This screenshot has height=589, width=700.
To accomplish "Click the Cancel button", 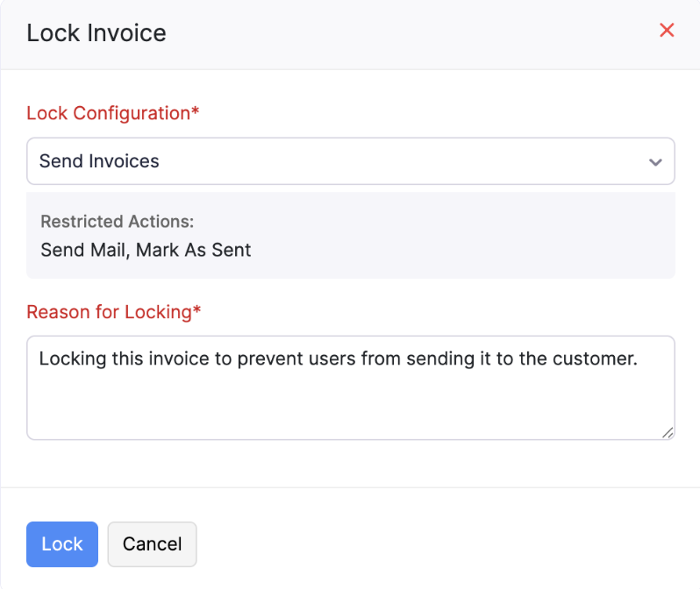I will point(152,544).
